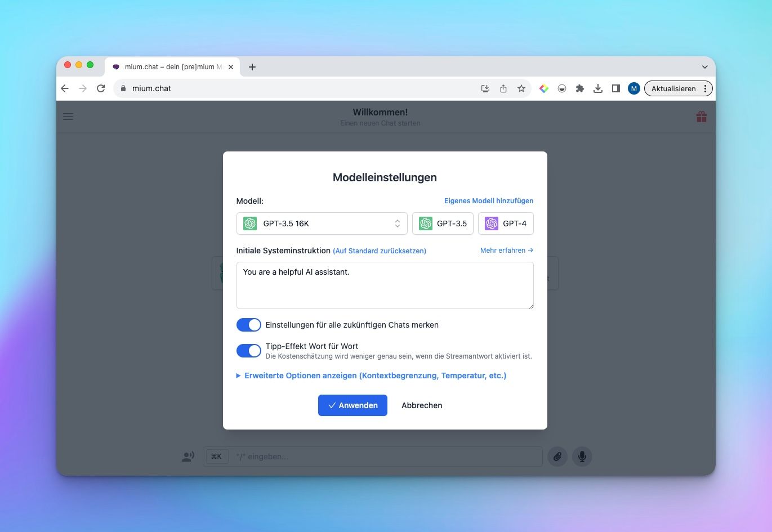Click the voice speaker icon beside chat input

tap(188, 457)
